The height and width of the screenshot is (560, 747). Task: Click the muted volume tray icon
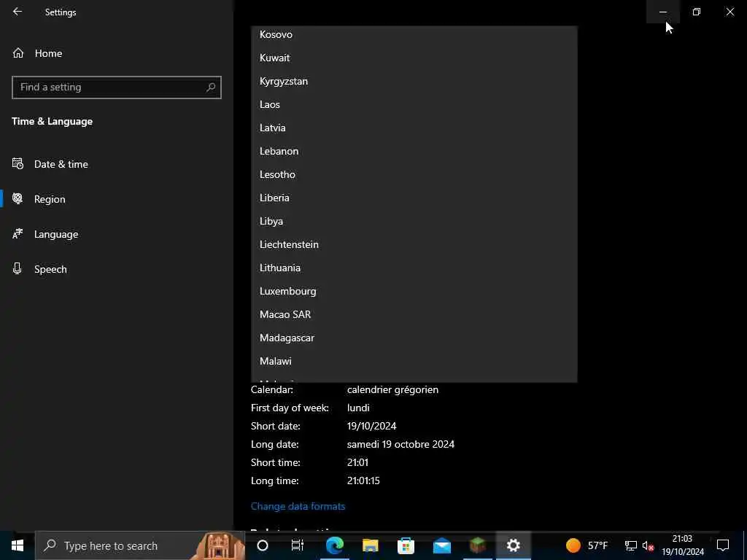click(x=648, y=545)
